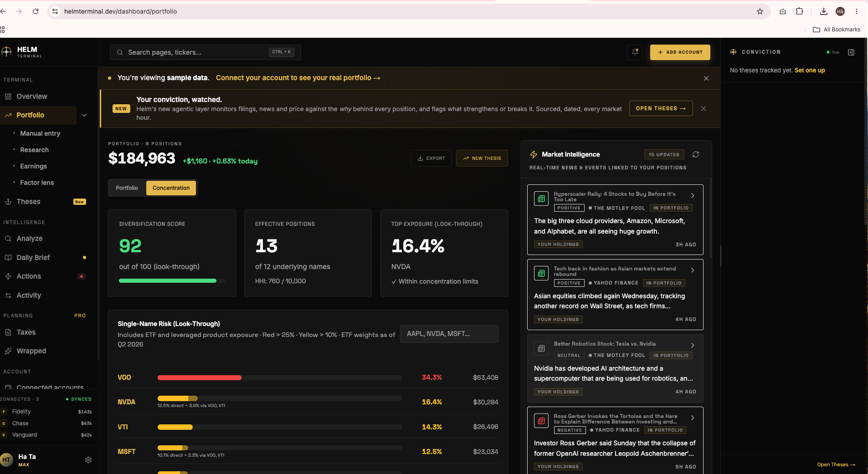
Task: Select Portfolio in the sidebar
Action: point(38,115)
